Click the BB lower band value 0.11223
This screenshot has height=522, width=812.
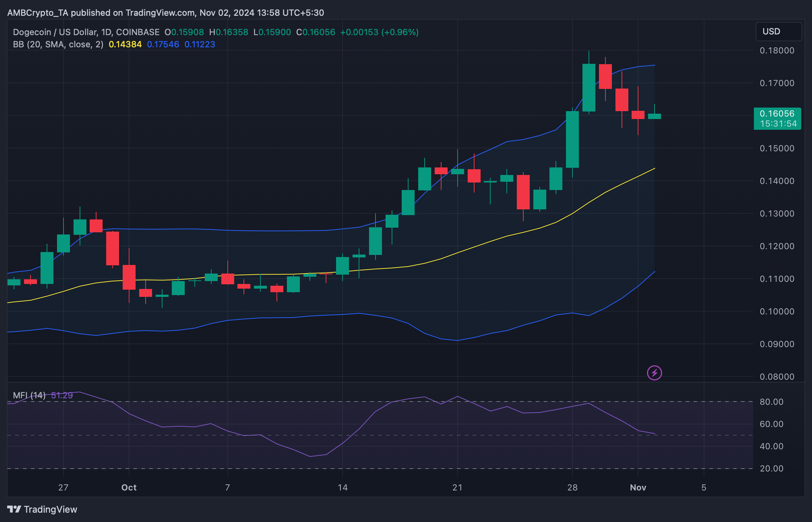(x=200, y=44)
